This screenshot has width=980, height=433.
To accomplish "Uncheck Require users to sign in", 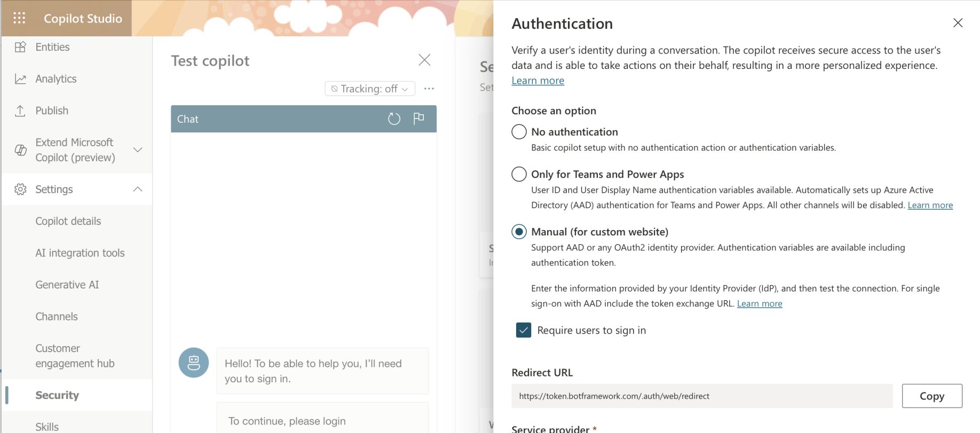I will point(524,330).
